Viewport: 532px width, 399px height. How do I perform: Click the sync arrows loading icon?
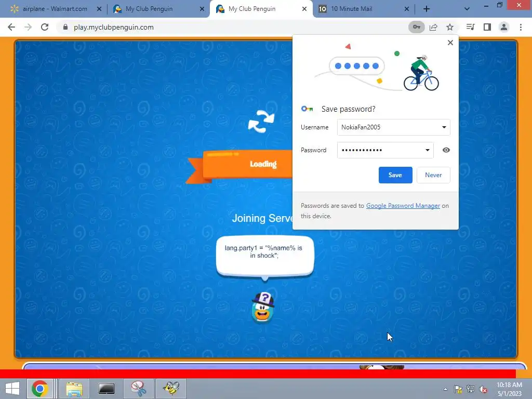(x=261, y=122)
